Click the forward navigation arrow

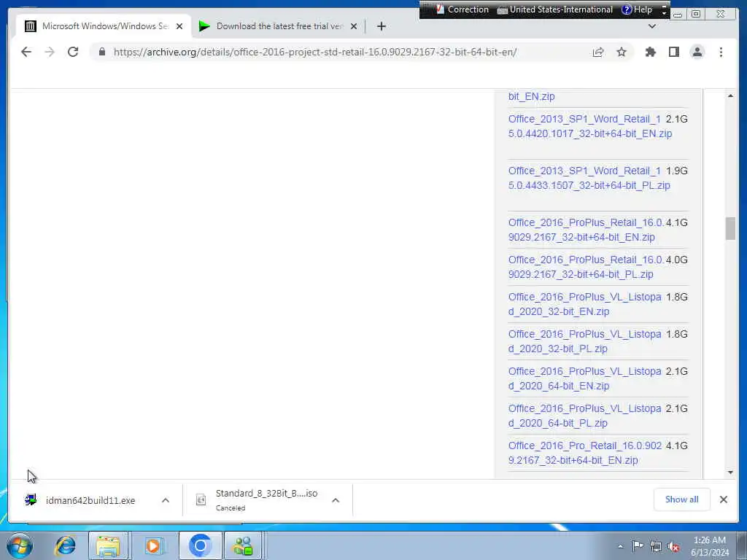(50, 52)
